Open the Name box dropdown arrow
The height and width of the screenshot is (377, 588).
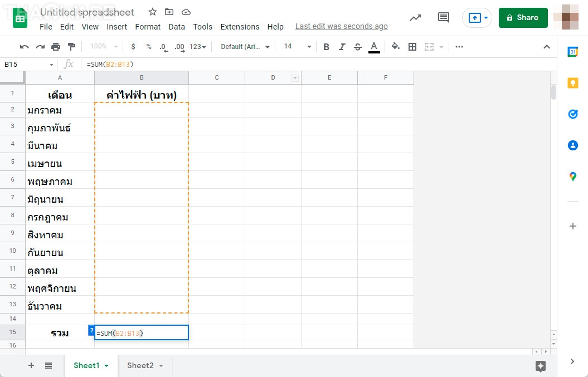tap(51, 65)
